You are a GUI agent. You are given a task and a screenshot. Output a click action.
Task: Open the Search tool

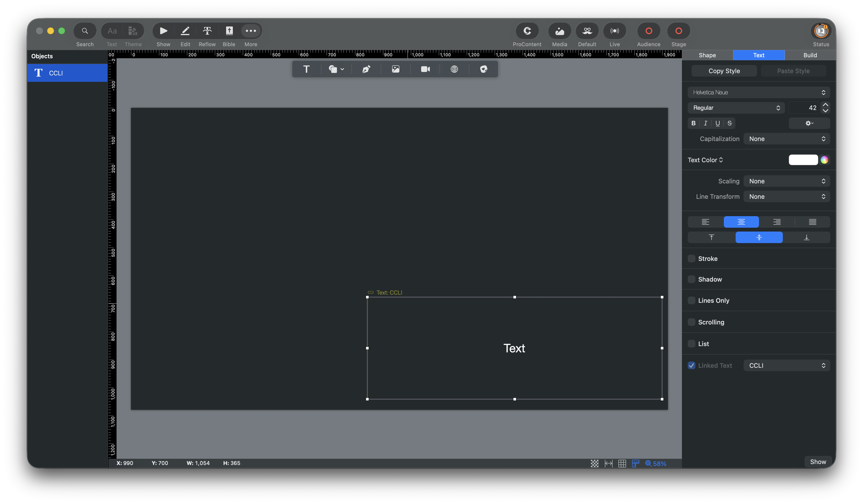tap(85, 31)
